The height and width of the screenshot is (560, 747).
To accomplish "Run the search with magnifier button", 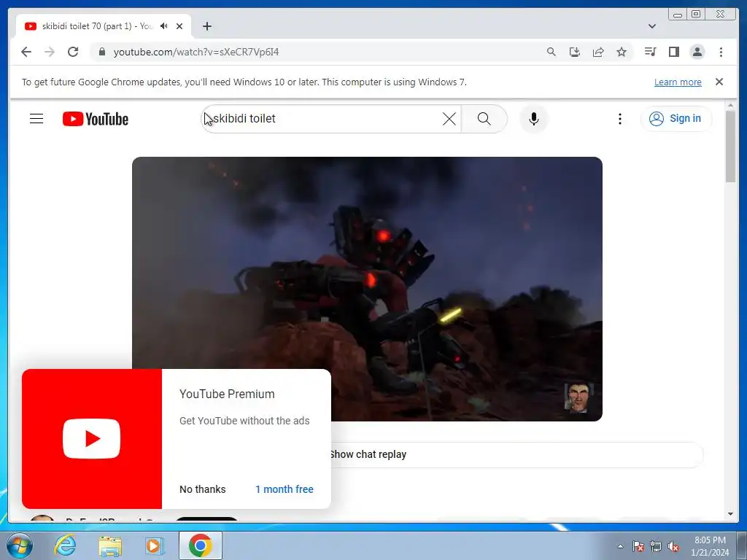I will (484, 119).
